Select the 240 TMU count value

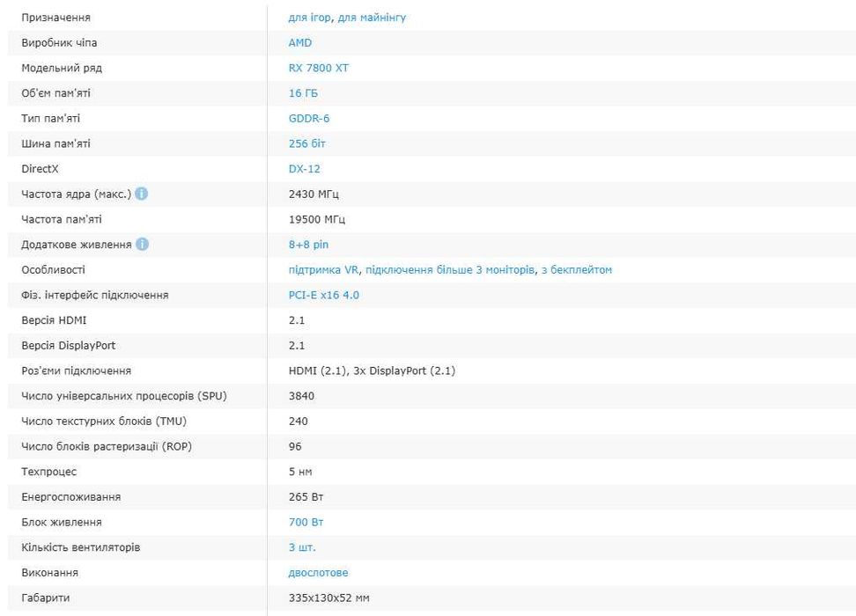tap(298, 422)
